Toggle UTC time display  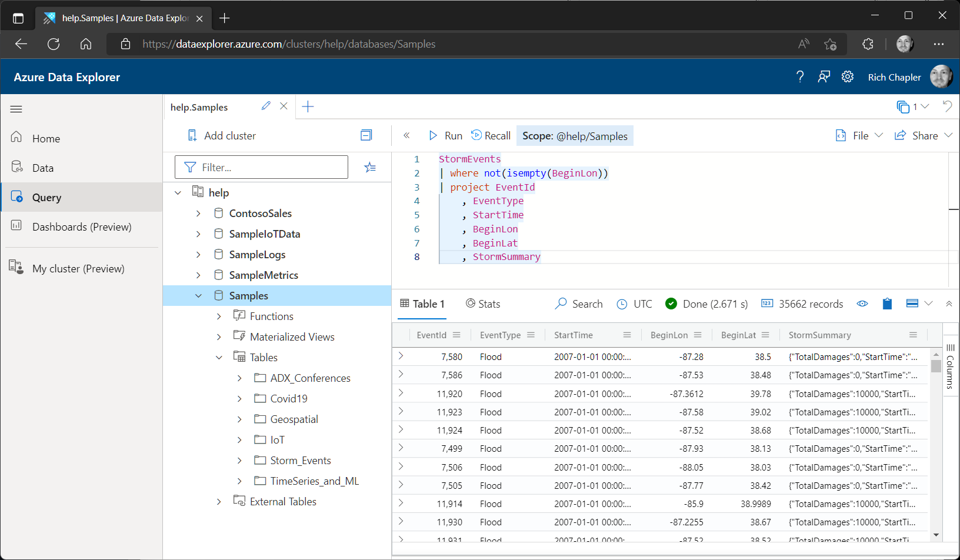[x=635, y=304]
